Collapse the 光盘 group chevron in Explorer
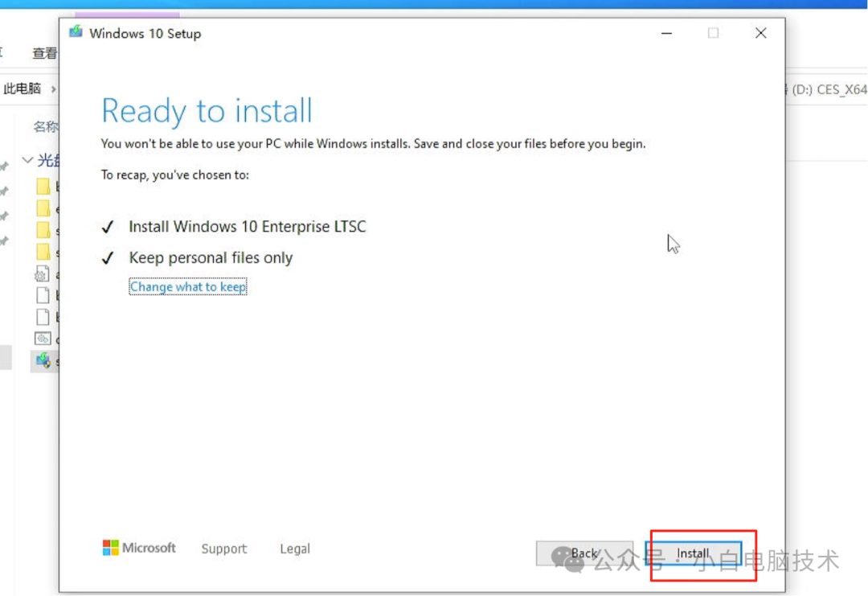868x596 pixels. (27, 161)
